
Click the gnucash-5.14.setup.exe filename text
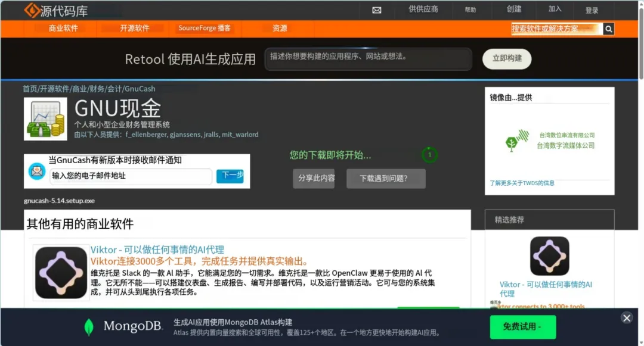(x=59, y=201)
